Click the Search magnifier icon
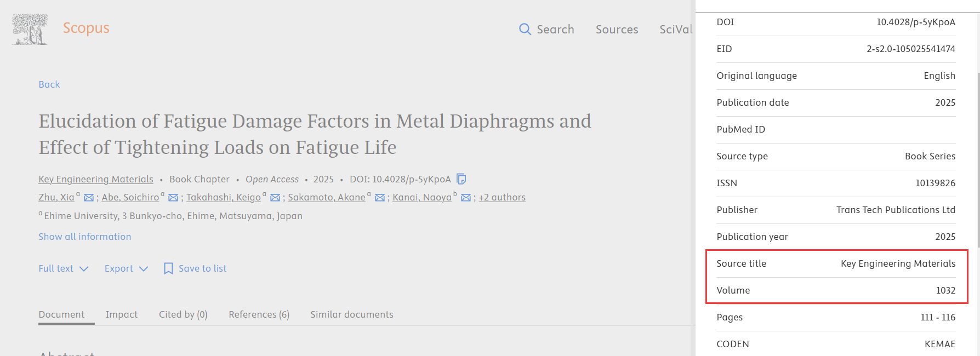980x356 pixels. 525,29
